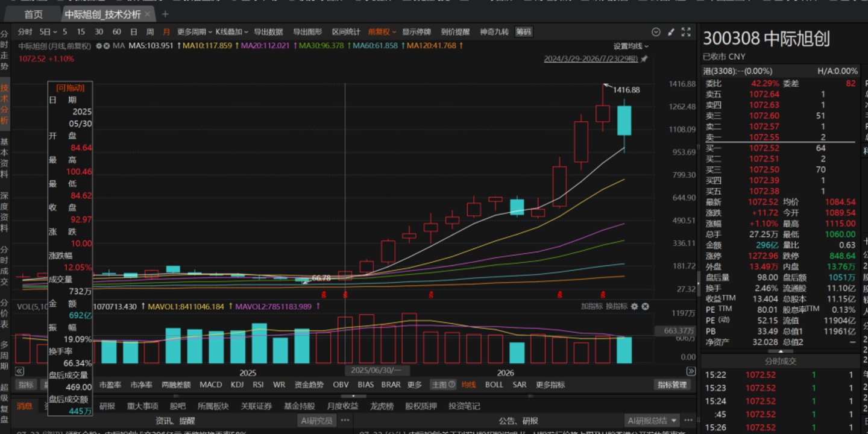This screenshot has height=434, width=868.
Task: Click the pin icon beside date range
Action: [x=644, y=59]
